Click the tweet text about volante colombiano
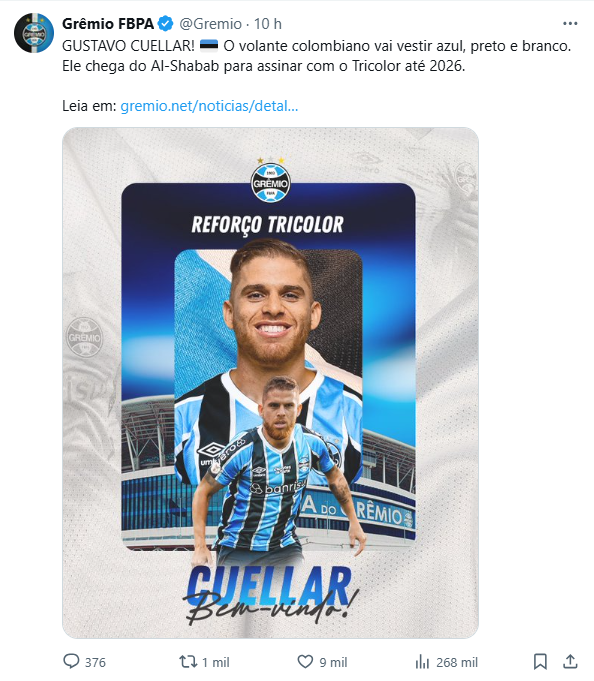 click(317, 56)
